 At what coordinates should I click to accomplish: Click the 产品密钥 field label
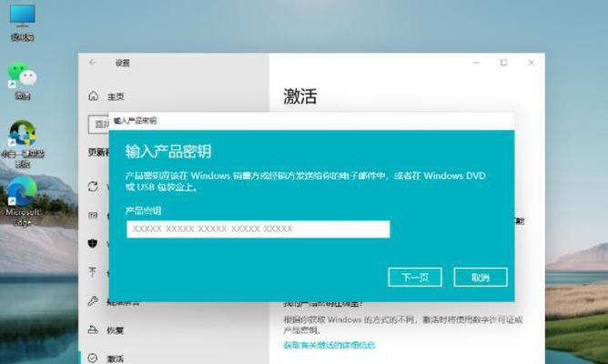click(x=143, y=211)
